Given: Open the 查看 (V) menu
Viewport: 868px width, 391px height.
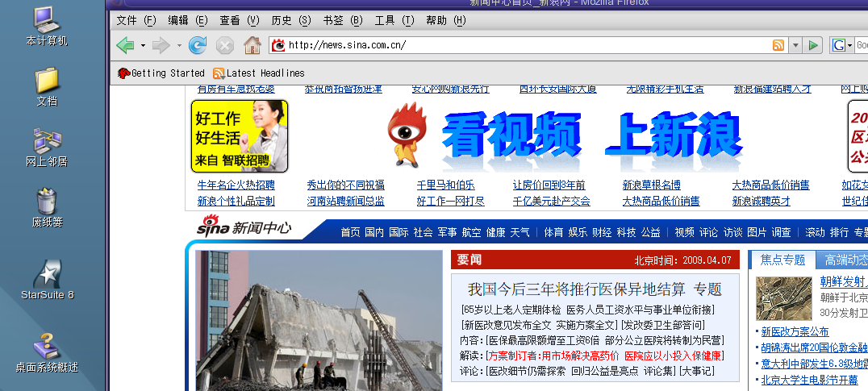Looking at the screenshot, I should point(239,20).
